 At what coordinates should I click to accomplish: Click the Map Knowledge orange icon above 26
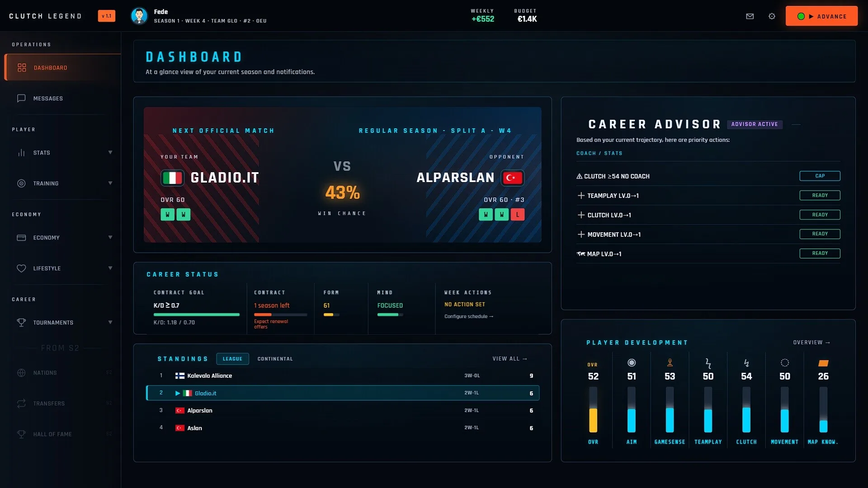point(823,363)
